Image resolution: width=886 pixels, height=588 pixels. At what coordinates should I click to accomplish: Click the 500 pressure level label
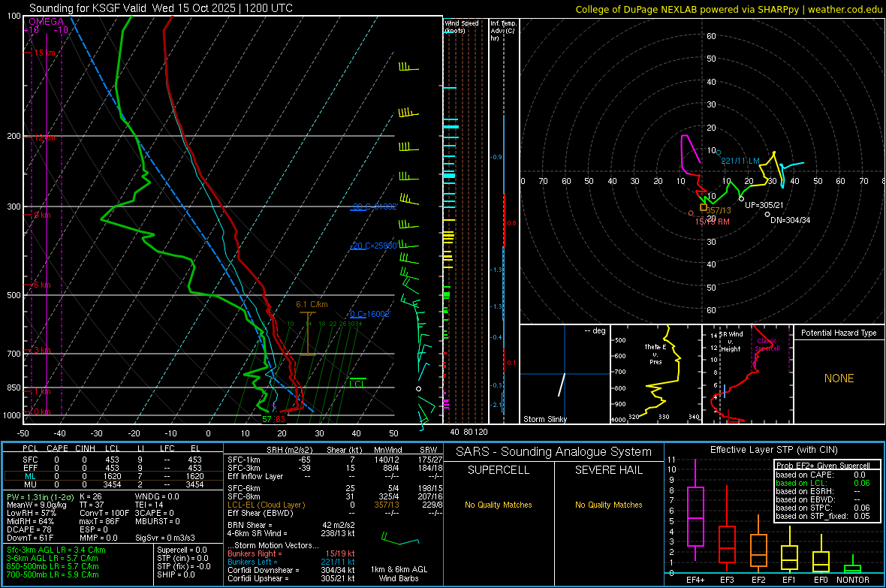(x=14, y=295)
